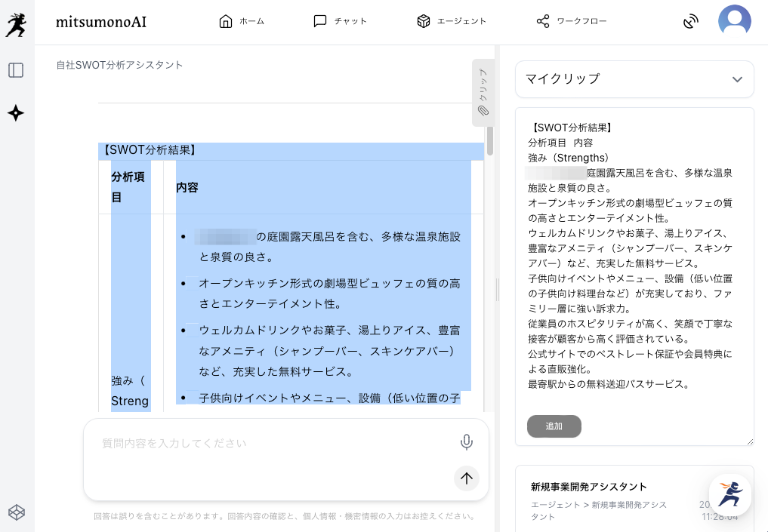Click the sparkle star icon in sidebar

16,113
